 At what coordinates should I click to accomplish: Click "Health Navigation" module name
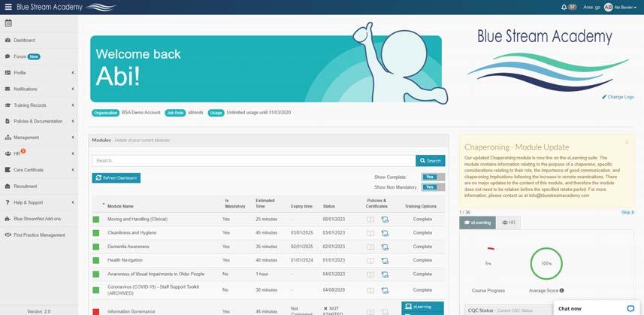coord(125,260)
